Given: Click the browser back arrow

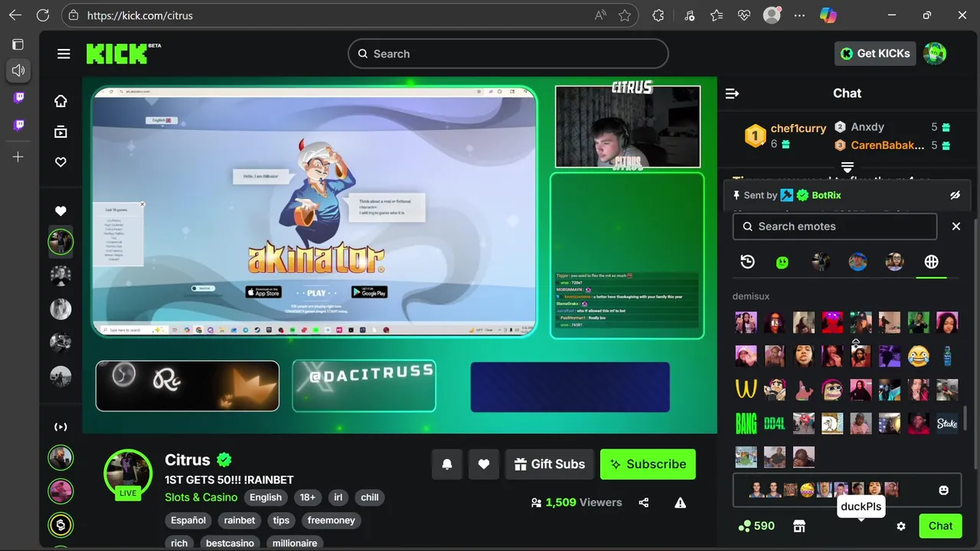Looking at the screenshot, I should [x=15, y=15].
